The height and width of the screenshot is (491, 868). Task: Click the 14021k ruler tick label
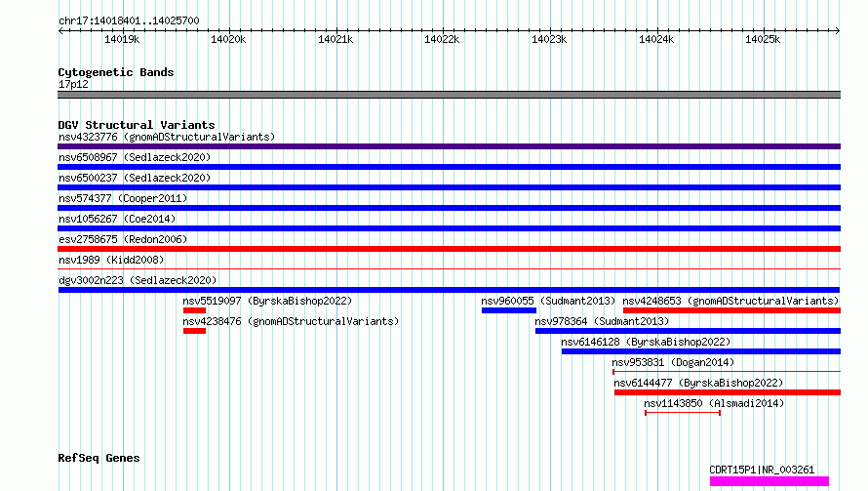click(x=335, y=39)
